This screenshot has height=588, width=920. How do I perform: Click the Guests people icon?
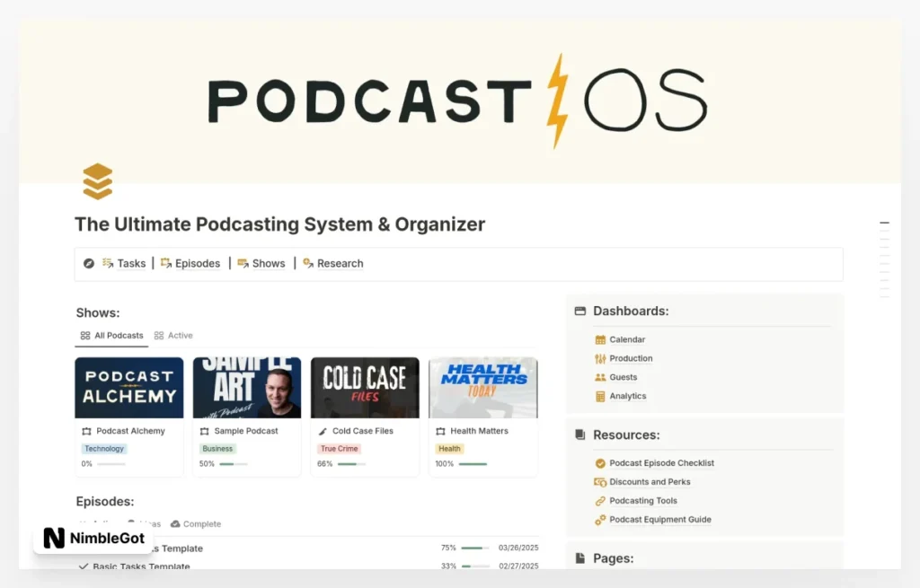pyautogui.click(x=600, y=377)
